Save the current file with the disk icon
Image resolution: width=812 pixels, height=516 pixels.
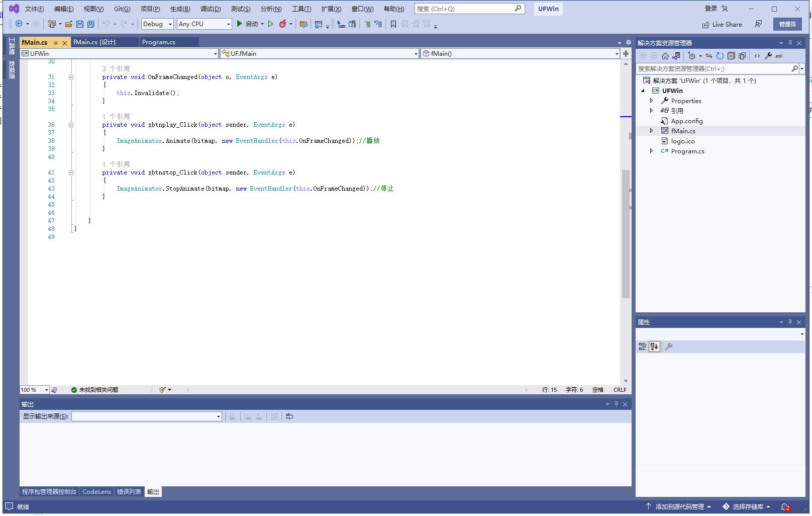click(x=80, y=24)
